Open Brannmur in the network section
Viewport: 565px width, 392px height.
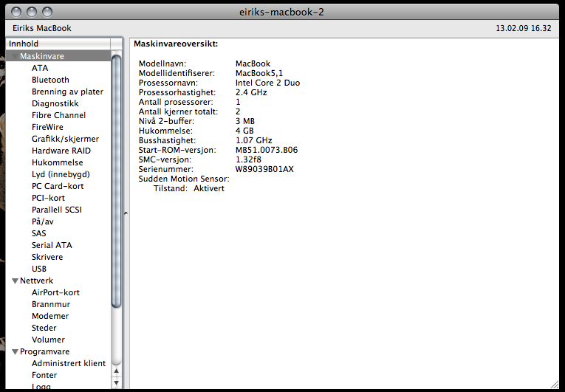tap(50, 304)
